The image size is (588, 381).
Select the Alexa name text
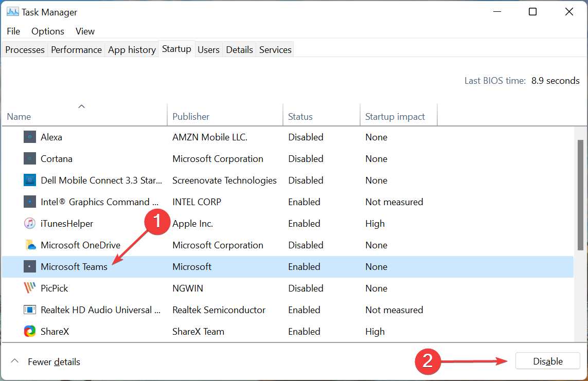point(51,137)
